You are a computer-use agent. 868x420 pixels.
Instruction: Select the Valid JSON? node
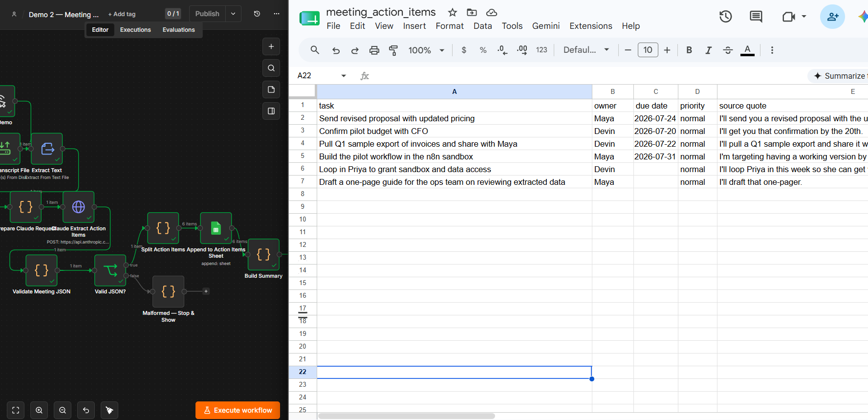click(110, 270)
